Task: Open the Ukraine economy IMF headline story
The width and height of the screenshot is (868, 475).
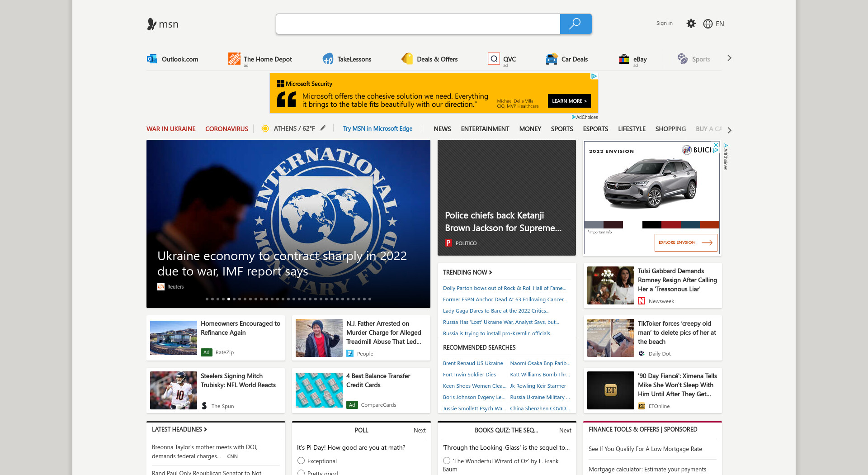Action: click(x=282, y=263)
